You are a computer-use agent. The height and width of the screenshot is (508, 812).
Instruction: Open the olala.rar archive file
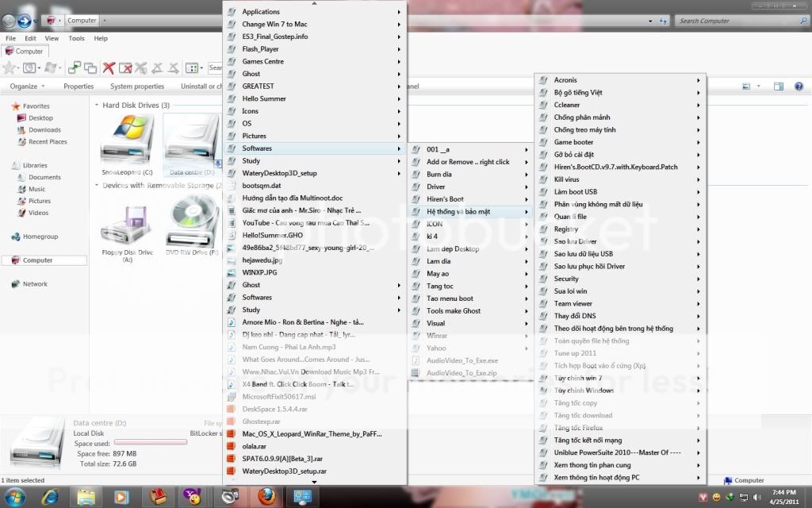coord(316,446)
